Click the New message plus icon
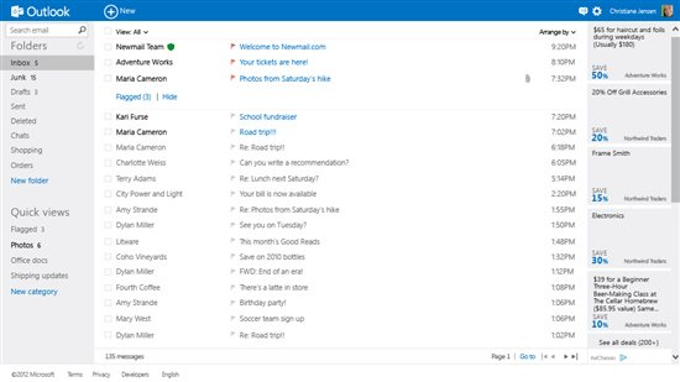The width and height of the screenshot is (680, 382). click(x=111, y=11)
